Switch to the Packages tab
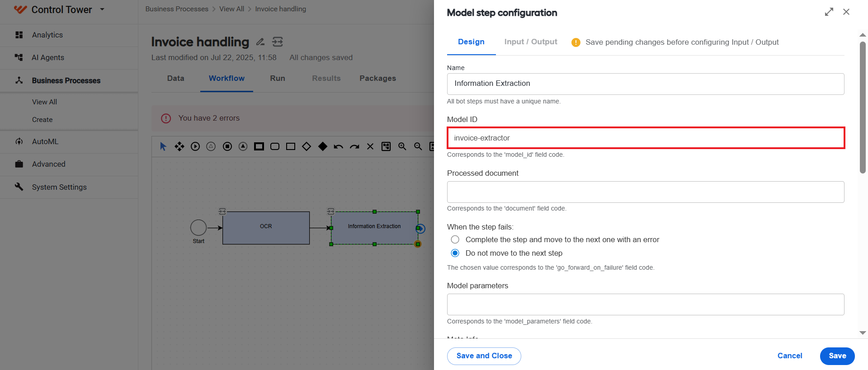The width and height of the screenshot is (868, 370). (x=378, y=79)
